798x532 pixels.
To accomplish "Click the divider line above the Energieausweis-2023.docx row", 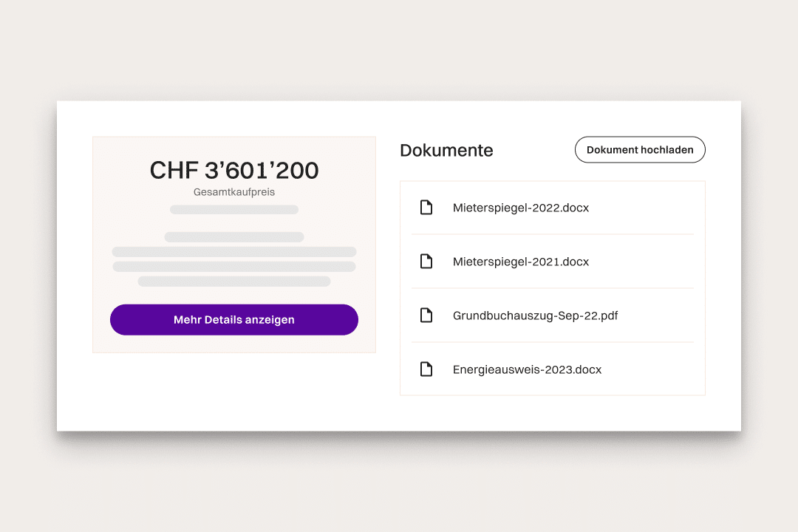I will (x=552, y=342).
